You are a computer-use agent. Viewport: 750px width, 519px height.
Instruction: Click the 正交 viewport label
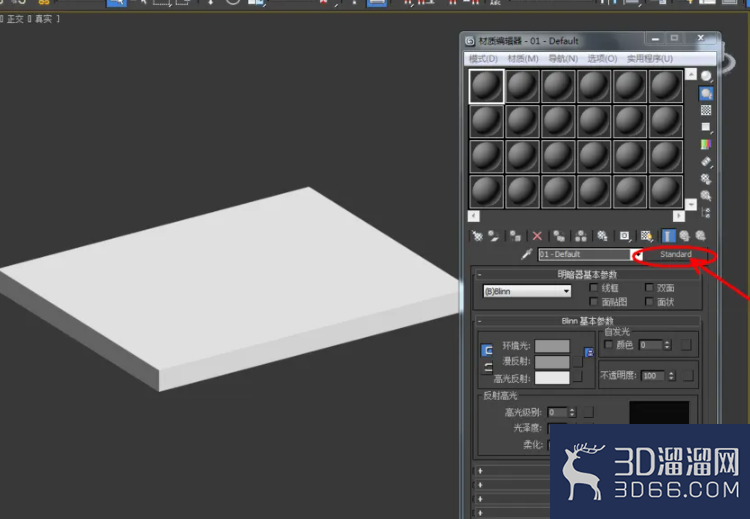(x=15, y=19)
